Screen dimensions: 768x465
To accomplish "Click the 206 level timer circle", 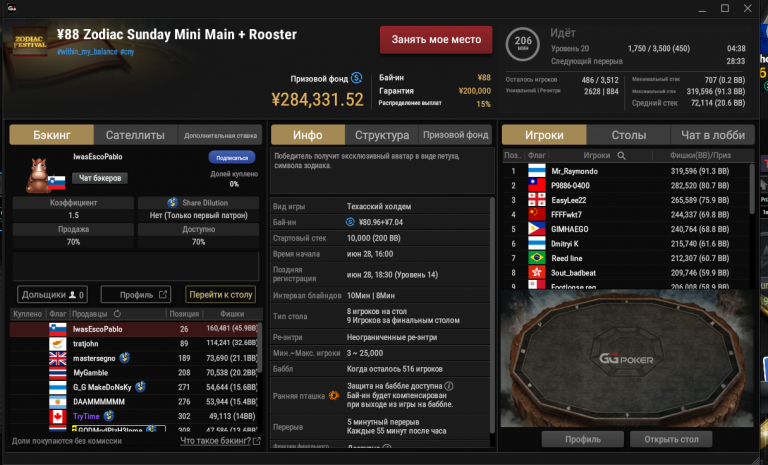I will pos(523,44).
